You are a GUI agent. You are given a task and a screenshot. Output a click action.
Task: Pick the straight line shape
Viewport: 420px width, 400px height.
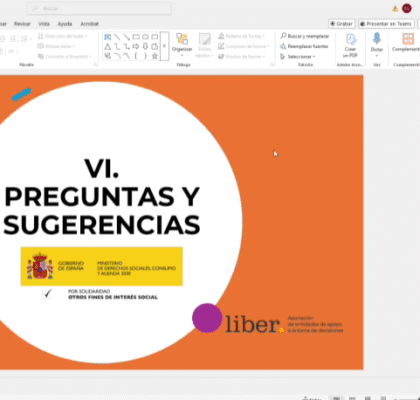point(117,37)
